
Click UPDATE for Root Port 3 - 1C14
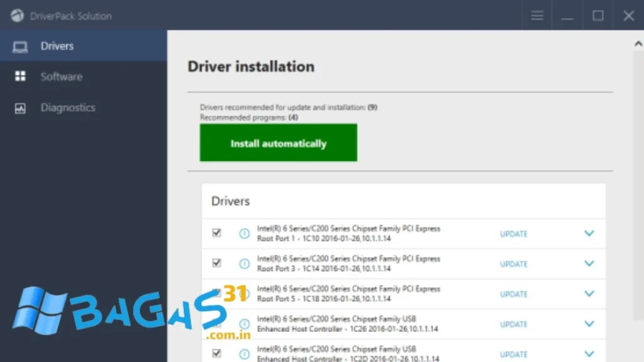coord(513,264)
